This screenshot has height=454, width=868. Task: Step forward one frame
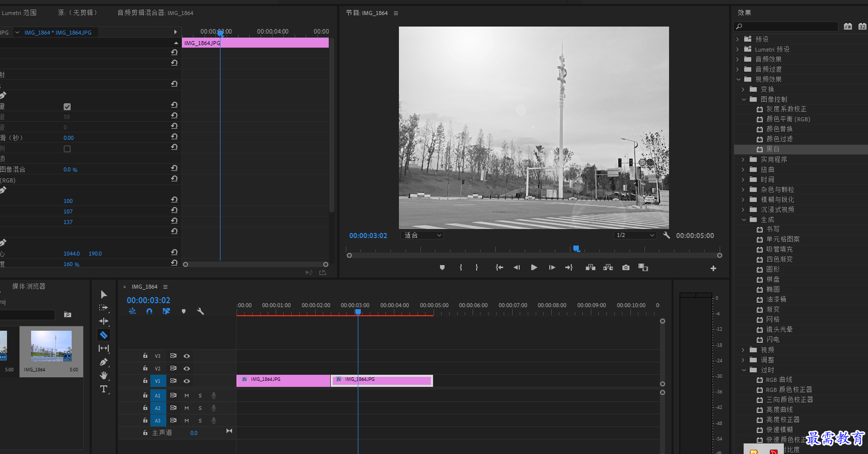point(552,268)
